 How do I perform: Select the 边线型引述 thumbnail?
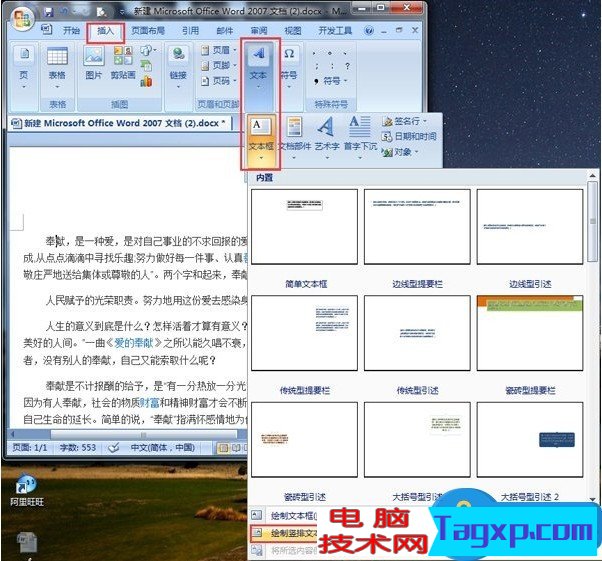530,227
